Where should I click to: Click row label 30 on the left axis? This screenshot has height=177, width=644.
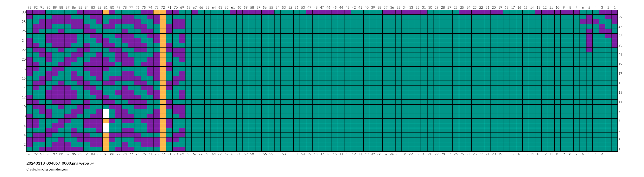pyautogui.click(x=24, y=12)
